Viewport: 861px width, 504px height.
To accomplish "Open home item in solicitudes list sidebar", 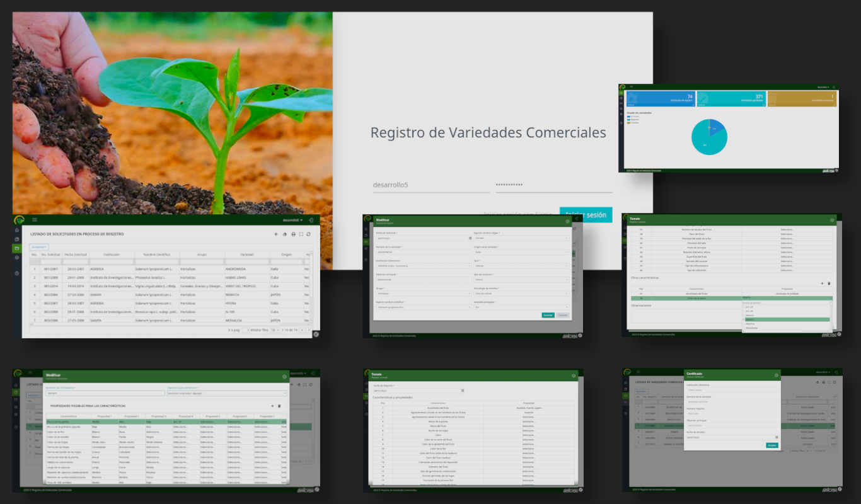I will click(17, 230).
